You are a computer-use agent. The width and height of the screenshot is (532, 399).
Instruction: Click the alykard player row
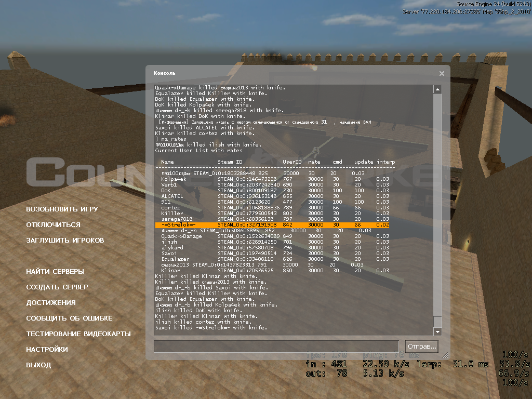click(275, 248)
